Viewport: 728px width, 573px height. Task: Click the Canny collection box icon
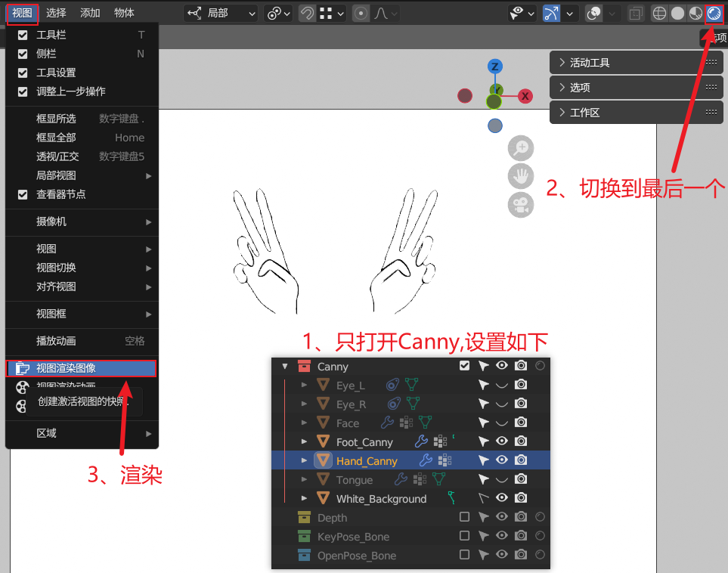304,367
